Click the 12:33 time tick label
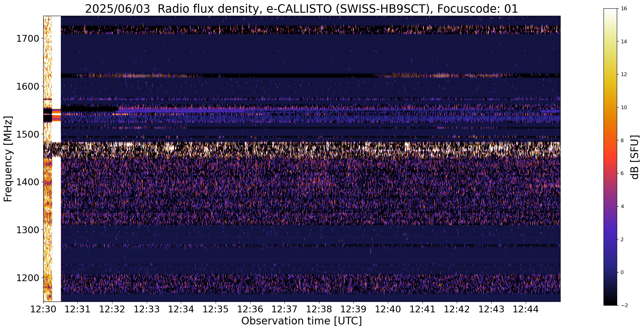 (147, 309)
